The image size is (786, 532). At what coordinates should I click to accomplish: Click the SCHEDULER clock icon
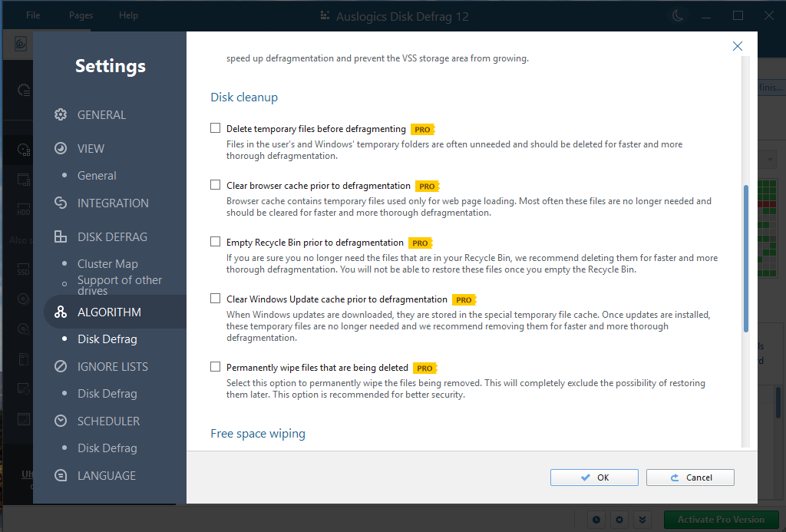pyautogui.click(x=61, y=421)
